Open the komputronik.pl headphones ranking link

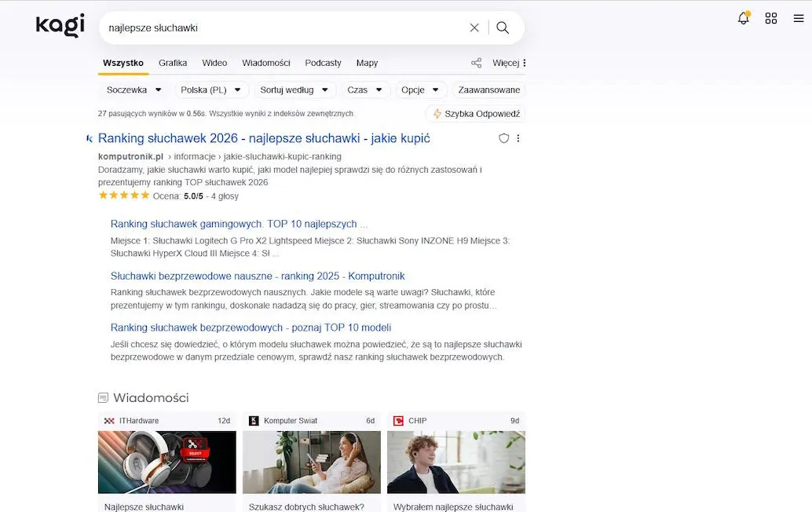263,138
